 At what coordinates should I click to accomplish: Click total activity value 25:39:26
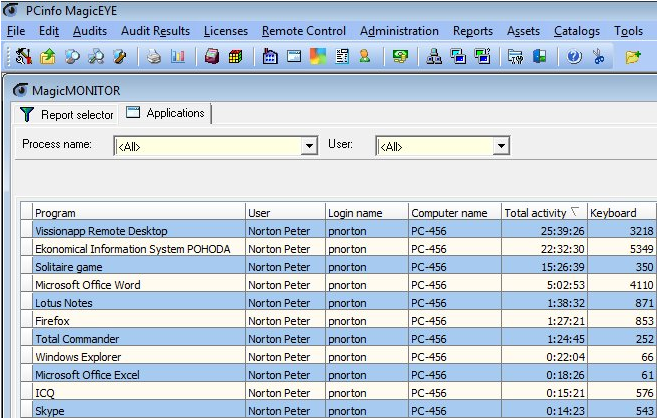562,231
